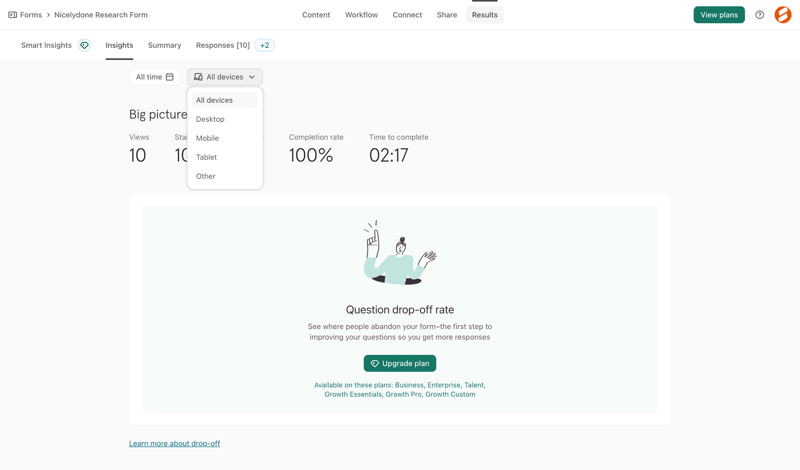Collapse the All devices dropdown chevron
Viewport: 800px width, 470px height.
point(252,77)
